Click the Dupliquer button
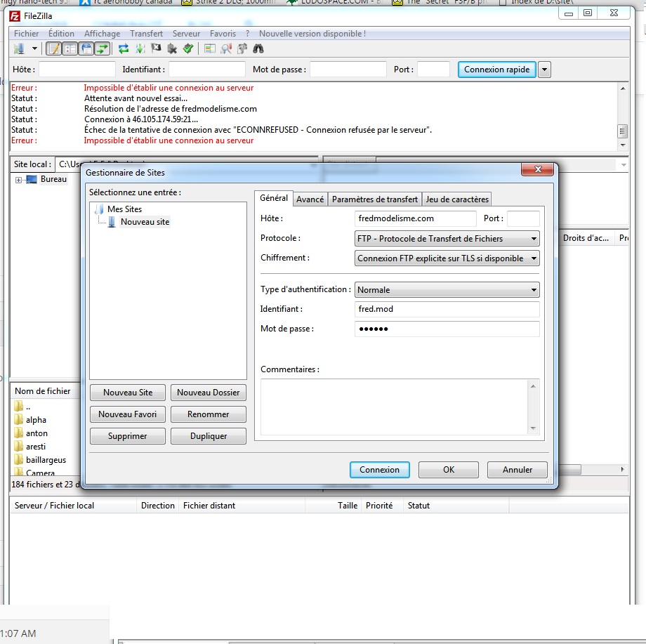 (x=209, y=436)
